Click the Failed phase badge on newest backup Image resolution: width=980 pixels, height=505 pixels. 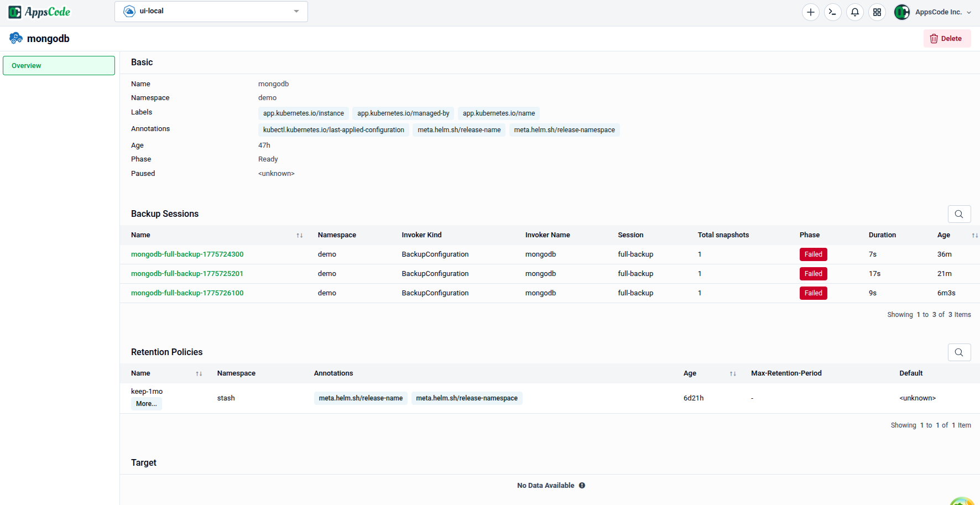tap(813, 293)
